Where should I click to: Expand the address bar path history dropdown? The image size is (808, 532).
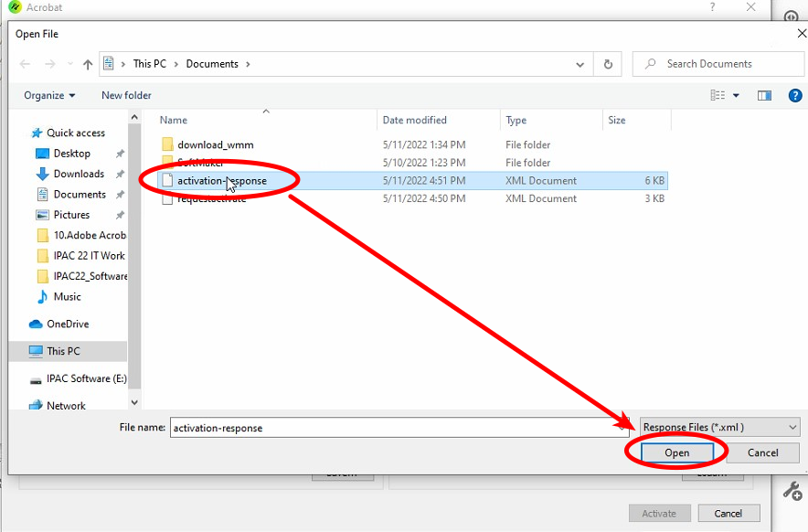click(580, 64)
